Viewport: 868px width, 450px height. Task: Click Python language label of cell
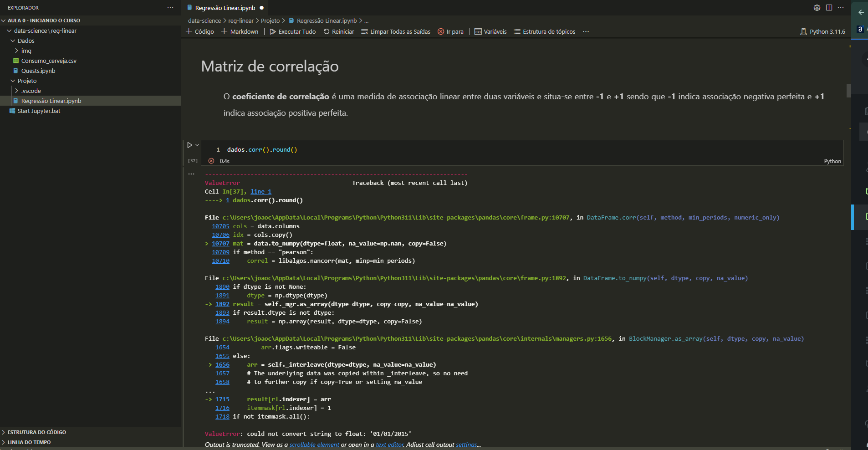(832, 161)
